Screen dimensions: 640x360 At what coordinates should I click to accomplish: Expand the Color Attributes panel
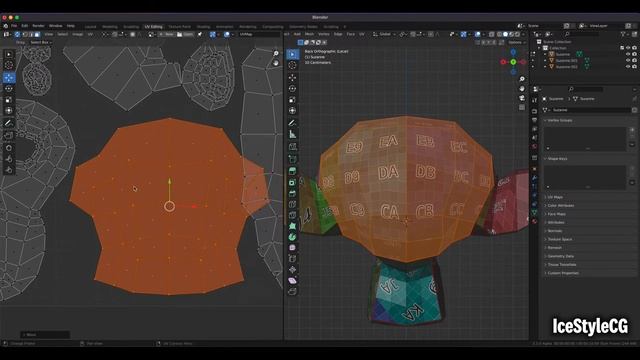tap(560, 205)
